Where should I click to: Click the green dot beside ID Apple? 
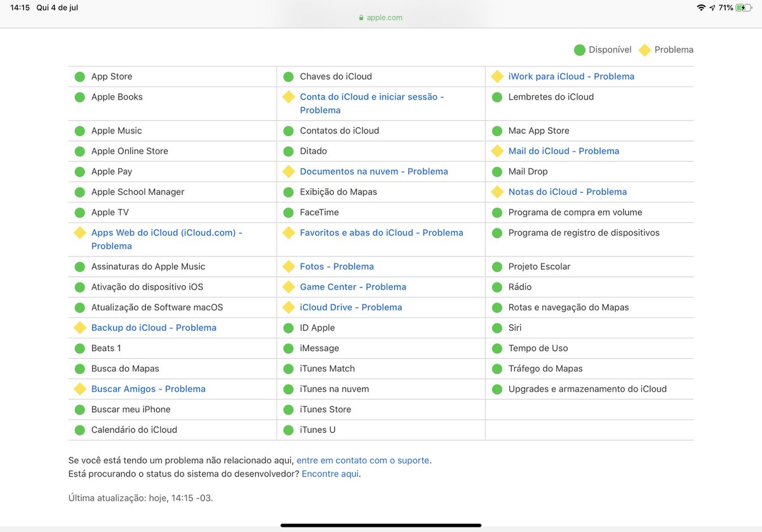[288, 328]
